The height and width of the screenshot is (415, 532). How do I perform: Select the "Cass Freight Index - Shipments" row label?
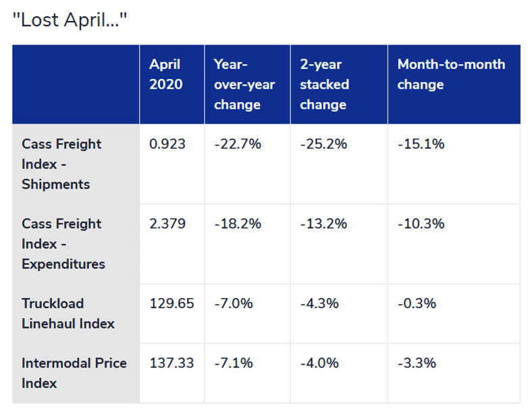click(x=61, y=164)
